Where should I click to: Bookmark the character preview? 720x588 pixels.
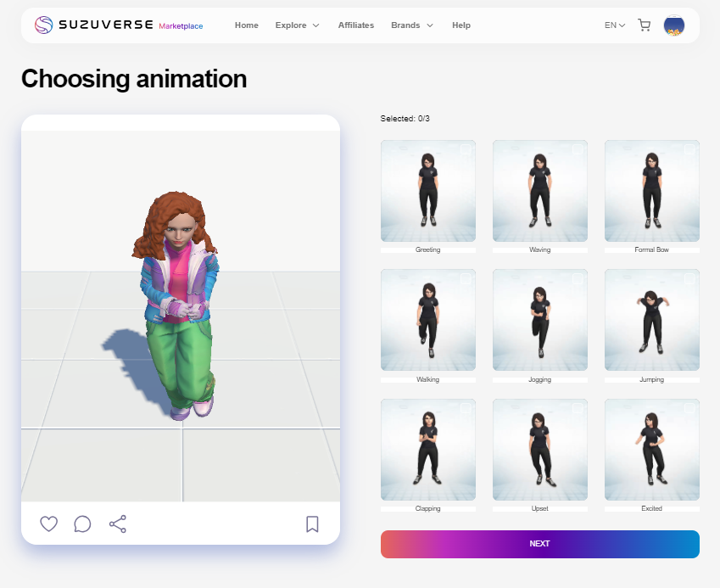(312, 524)
